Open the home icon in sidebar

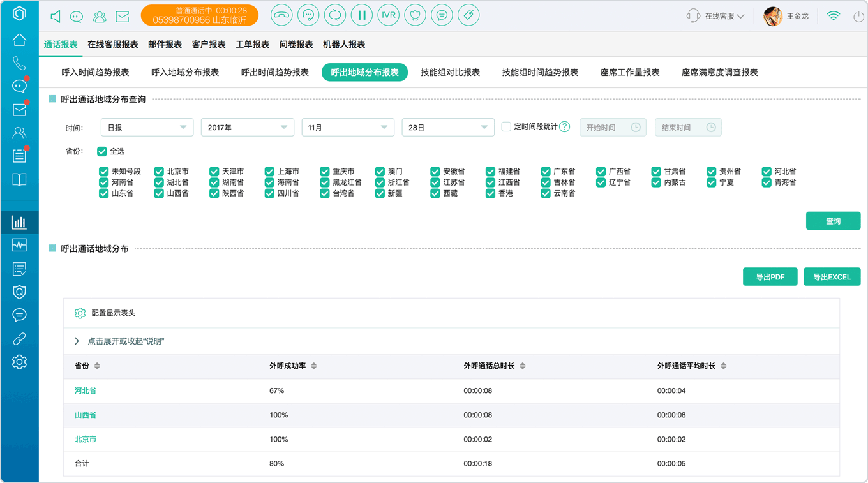(19, 40)
